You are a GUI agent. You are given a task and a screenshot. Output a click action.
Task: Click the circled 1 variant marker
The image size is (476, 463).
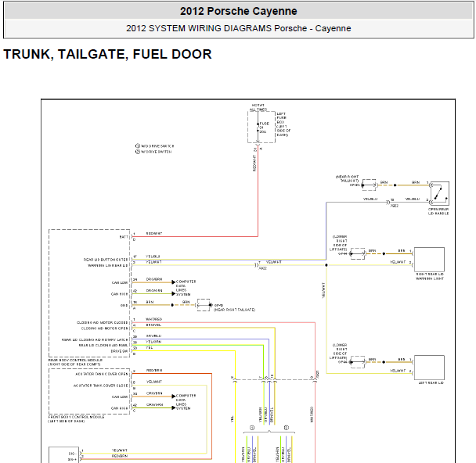point(252,428)
